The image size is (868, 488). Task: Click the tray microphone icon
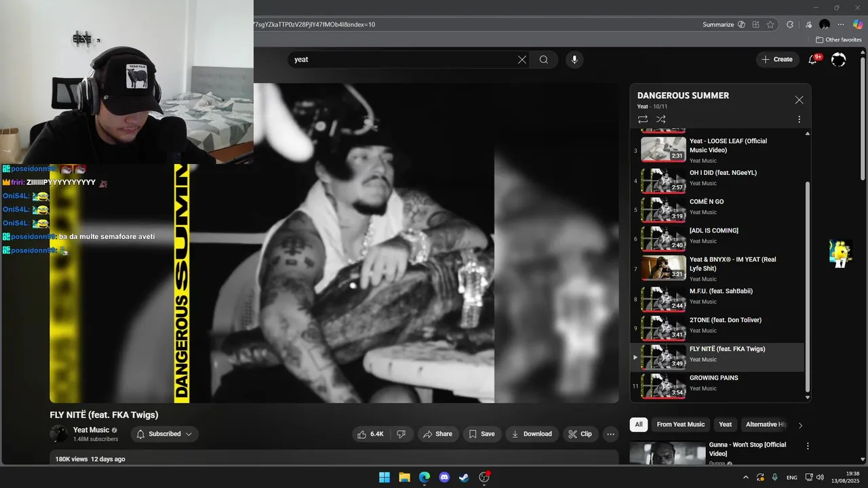[774, 477]
